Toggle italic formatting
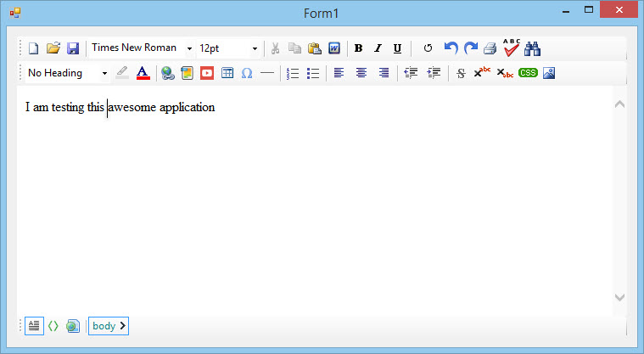 [378, 48]
